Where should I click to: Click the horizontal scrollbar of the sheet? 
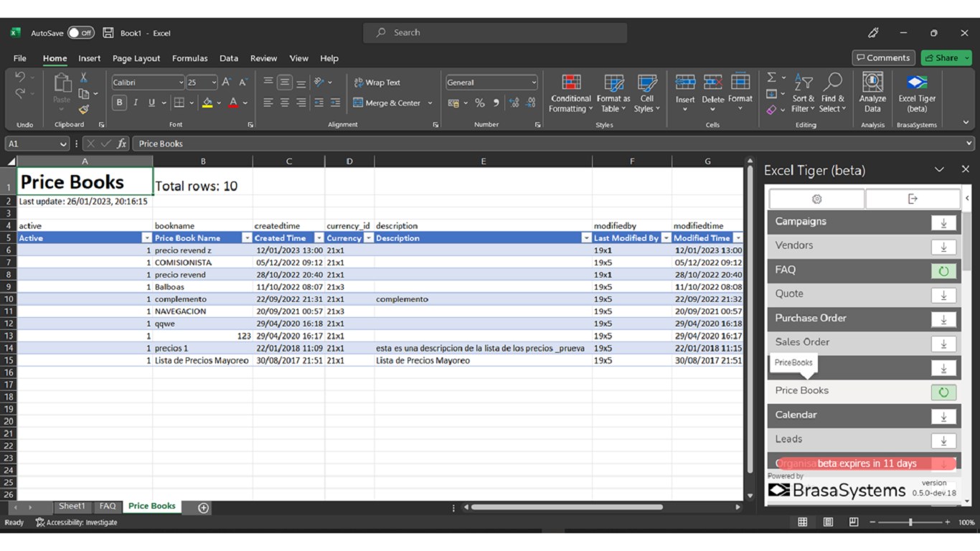tap(567, 507)
